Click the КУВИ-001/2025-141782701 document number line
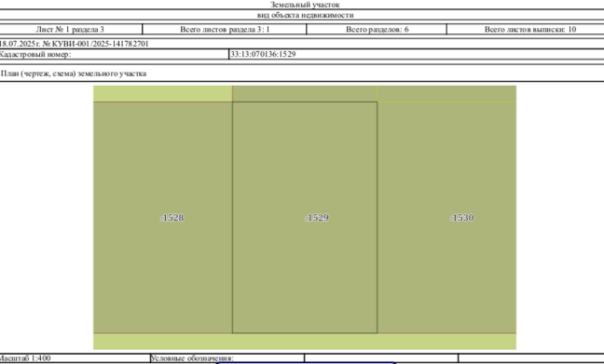 (74, 44)
